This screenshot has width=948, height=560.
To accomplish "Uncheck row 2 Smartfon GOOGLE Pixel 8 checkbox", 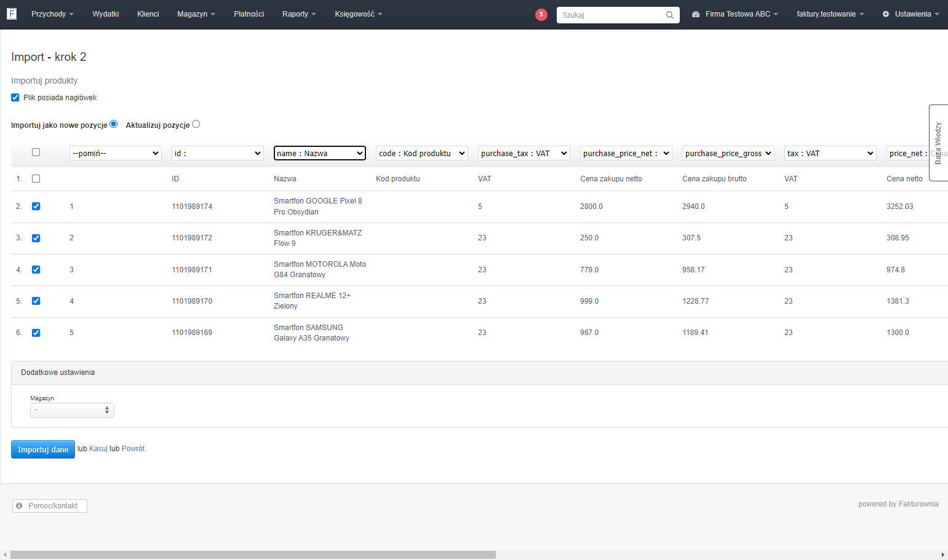I will tap(36, 207).
